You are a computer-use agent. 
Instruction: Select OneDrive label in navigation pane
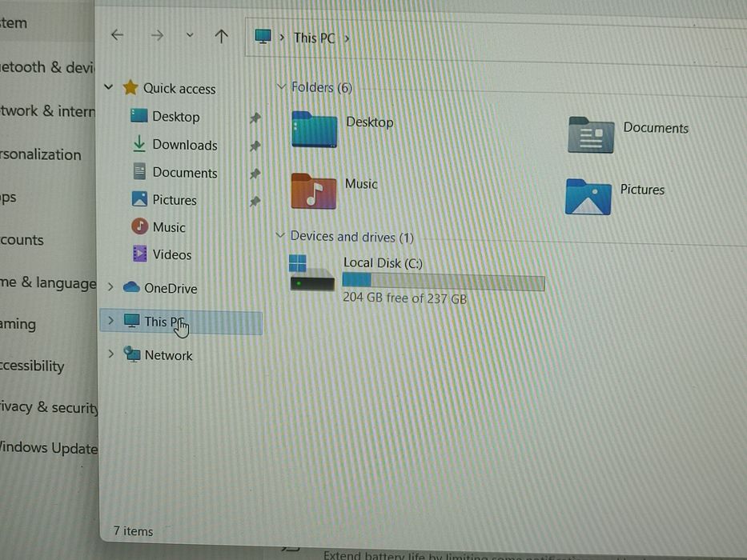pyautogui.click(x=171, y=289)
